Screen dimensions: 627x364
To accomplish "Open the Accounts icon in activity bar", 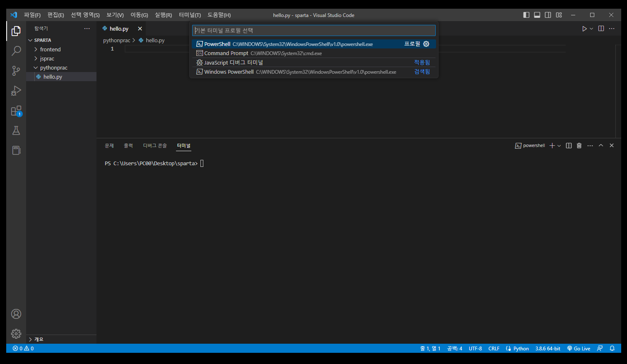I will (16, 314).
